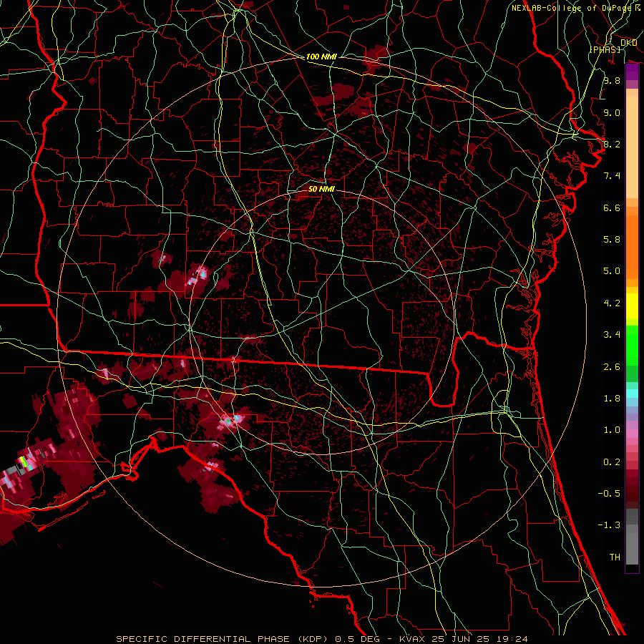Click the gray TH segment of the color bar
The image size is (644, 644).
pos(632,549)
